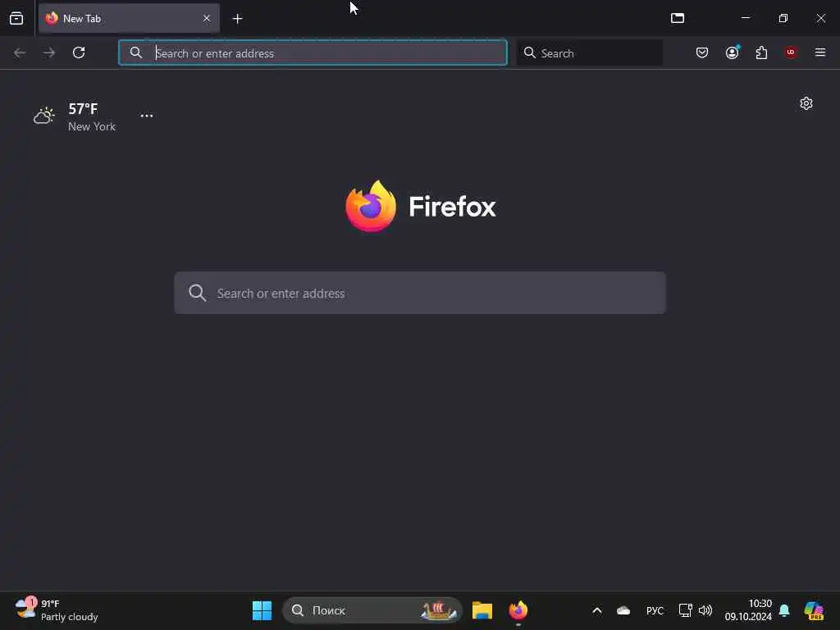Open the Firefox account menu
The image size is (840, 630).
point(732,52)
